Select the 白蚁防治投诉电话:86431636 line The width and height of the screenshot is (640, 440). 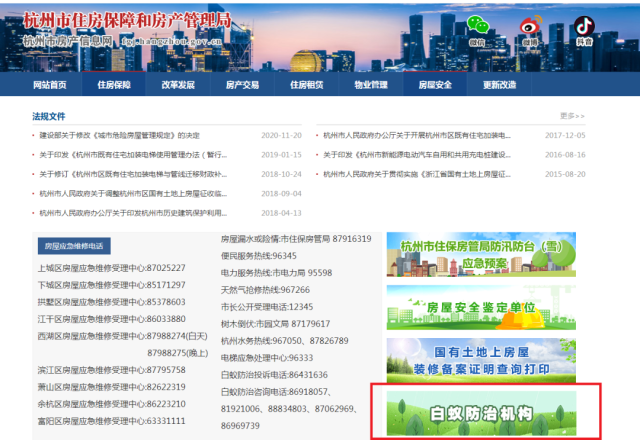(274, 375)
